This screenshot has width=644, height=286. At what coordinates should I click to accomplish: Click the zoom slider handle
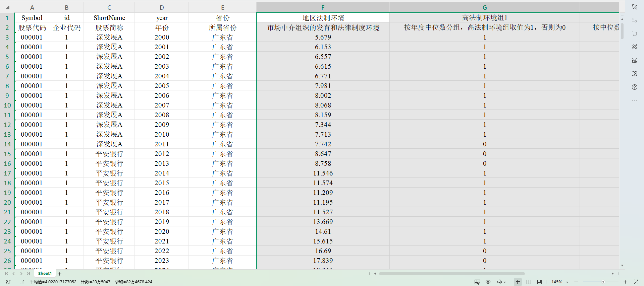click(x=603, y=282)
